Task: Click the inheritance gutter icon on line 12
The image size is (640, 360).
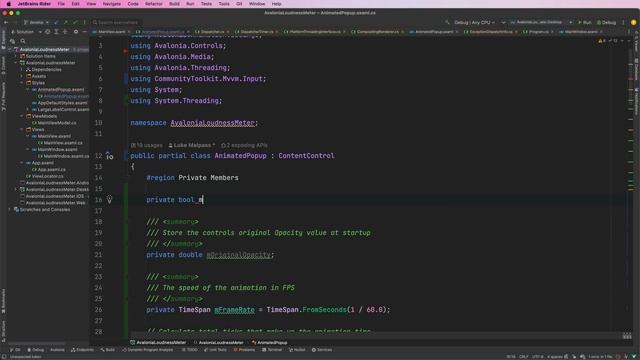Action: [109, 156]
